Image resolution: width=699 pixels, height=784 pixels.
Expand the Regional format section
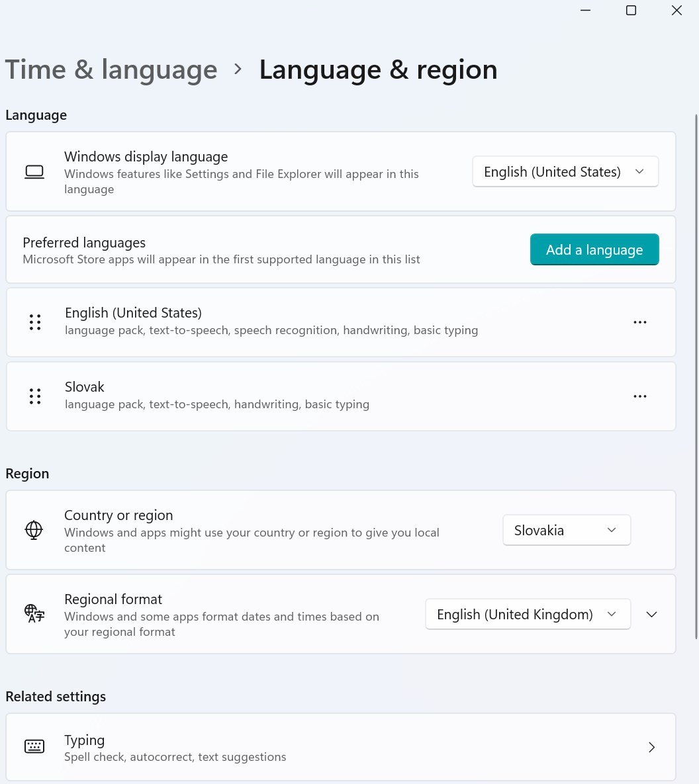coord(651,614)
